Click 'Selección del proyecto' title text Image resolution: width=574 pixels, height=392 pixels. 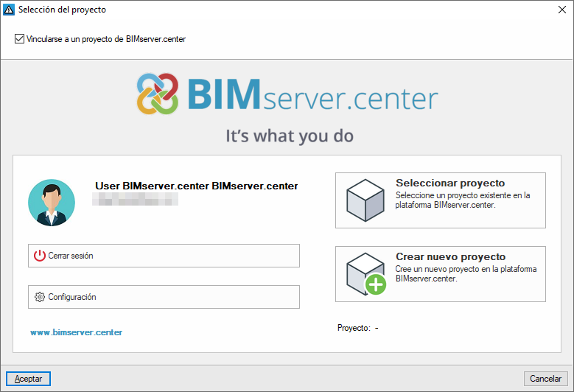pyautogui.click(x=62, y=10)
